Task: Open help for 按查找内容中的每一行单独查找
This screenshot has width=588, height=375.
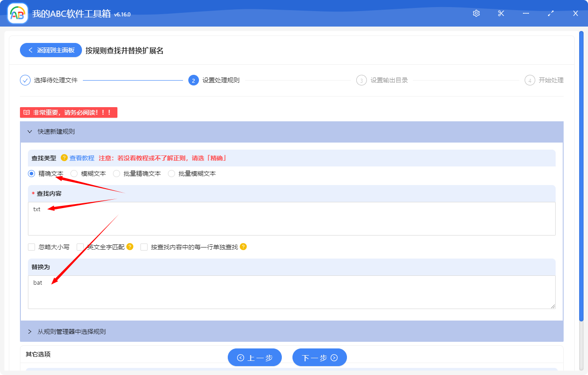Action: pos(243,247)
